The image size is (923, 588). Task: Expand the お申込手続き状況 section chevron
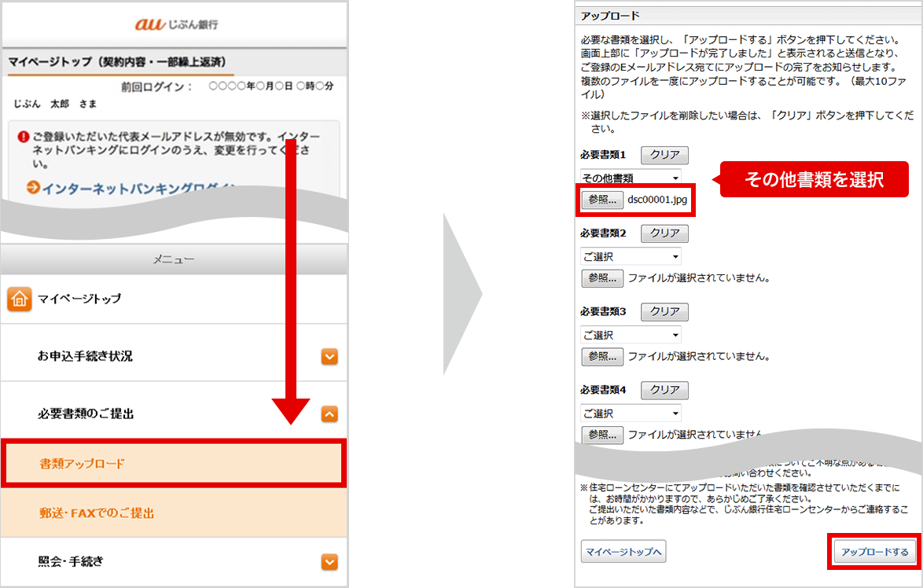[329, 357]
